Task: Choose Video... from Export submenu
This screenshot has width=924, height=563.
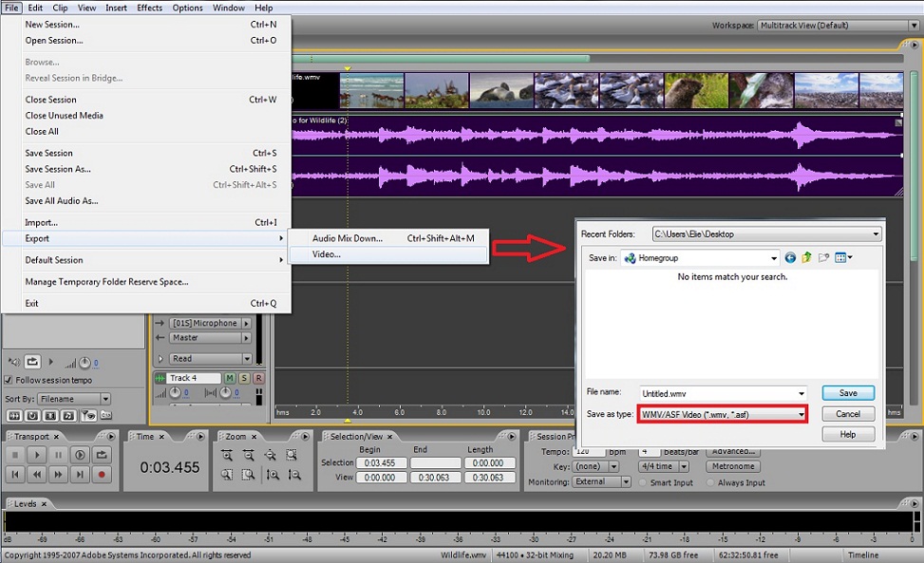Action: pos(389,254)
